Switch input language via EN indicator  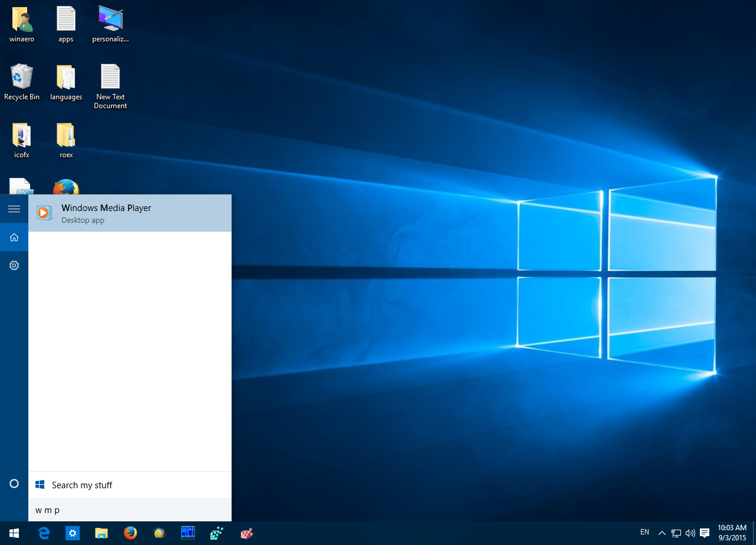point(644,533)
